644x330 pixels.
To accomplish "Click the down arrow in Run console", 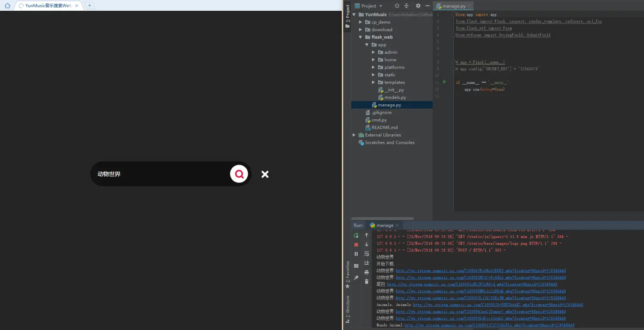I will (367, 244).
